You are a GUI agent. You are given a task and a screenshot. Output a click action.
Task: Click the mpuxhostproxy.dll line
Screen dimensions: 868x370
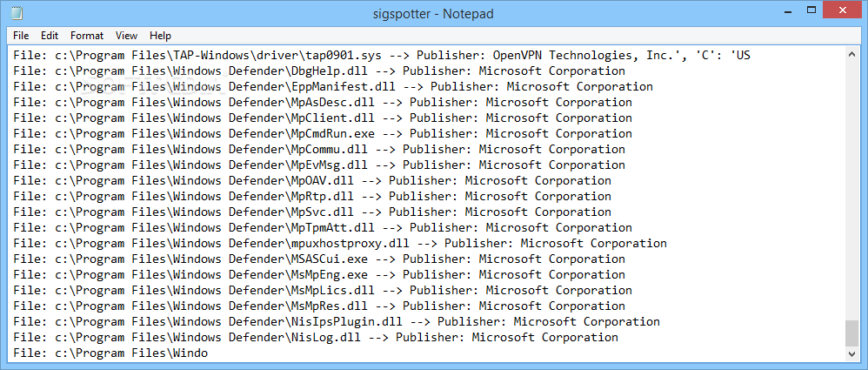click(340, 243)
